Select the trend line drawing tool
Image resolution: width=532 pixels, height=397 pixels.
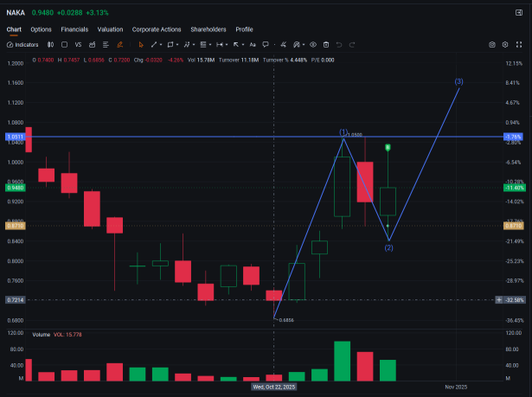(x=154, y=44)
